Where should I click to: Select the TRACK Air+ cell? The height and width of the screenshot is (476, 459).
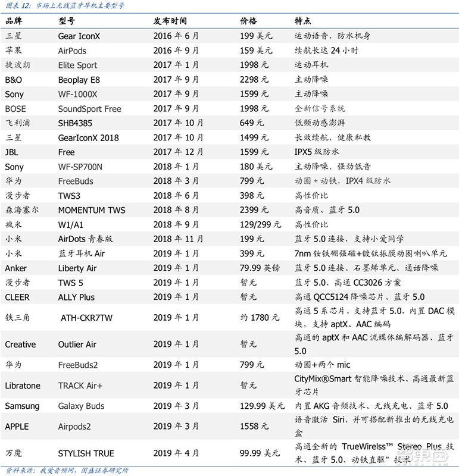pyautogui.click(x=80, y=386)
